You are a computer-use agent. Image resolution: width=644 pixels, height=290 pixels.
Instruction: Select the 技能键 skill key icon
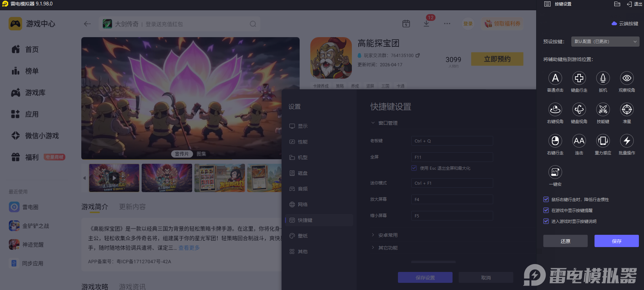tap(603, 109)
